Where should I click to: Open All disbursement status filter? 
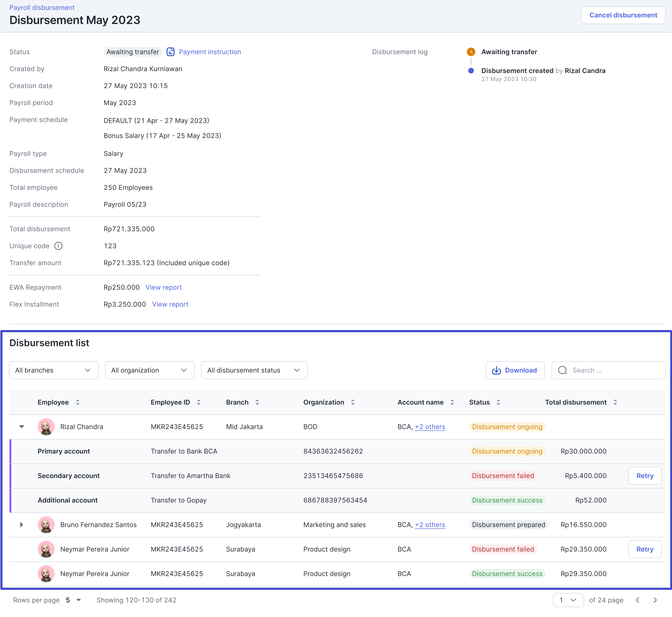pyautogui.click(x=254, y=370)
